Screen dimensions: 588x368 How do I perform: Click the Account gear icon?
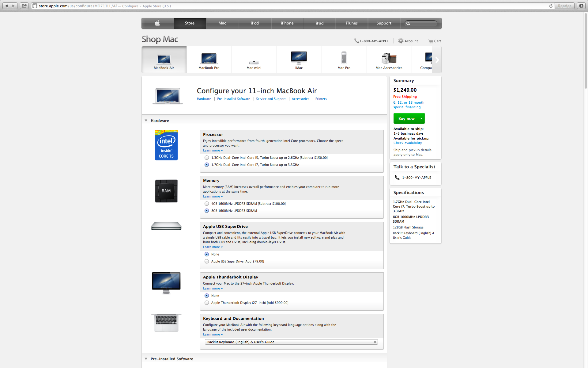pyautogui.click(x=401, y=41)
